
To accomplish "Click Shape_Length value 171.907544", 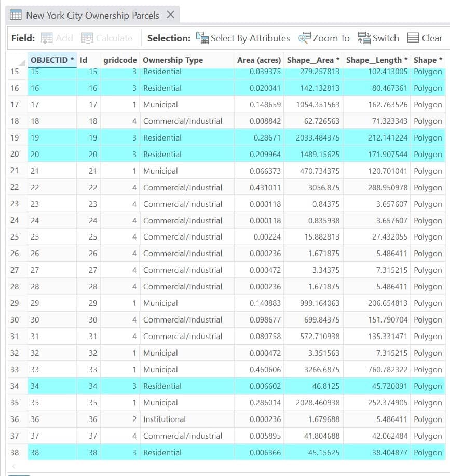I will 377,155.
